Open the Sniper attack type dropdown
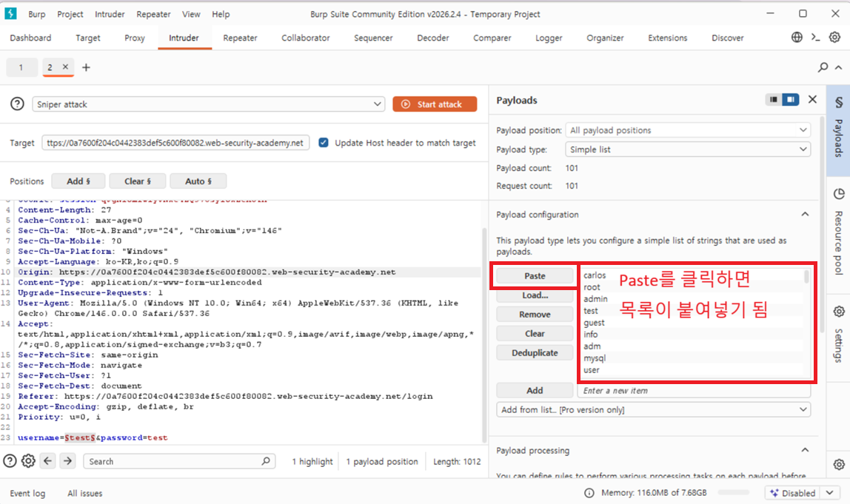 [208, 104]
